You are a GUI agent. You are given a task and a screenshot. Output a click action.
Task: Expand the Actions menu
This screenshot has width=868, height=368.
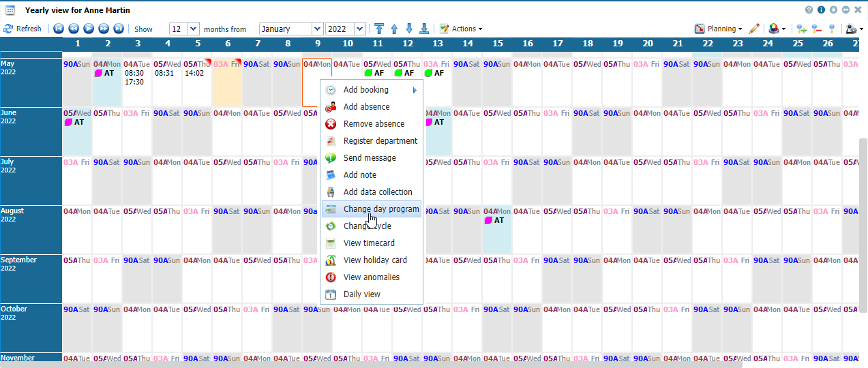point(461,29)
